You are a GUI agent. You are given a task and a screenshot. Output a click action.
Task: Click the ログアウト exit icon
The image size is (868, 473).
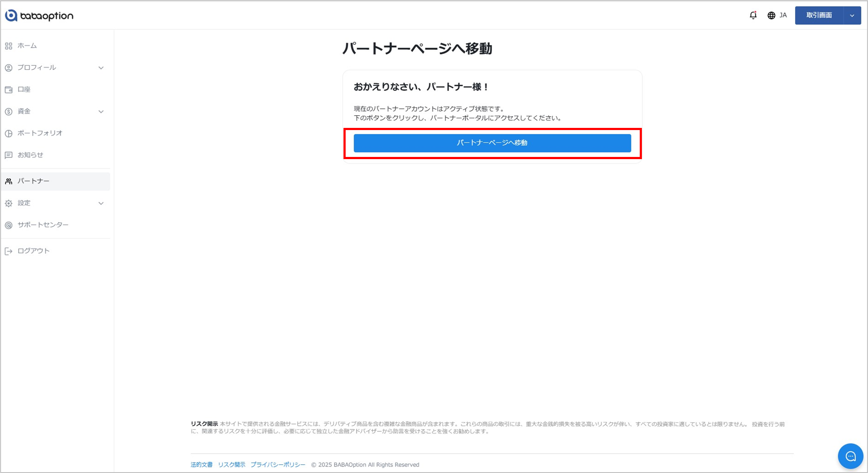coord(9,251)
